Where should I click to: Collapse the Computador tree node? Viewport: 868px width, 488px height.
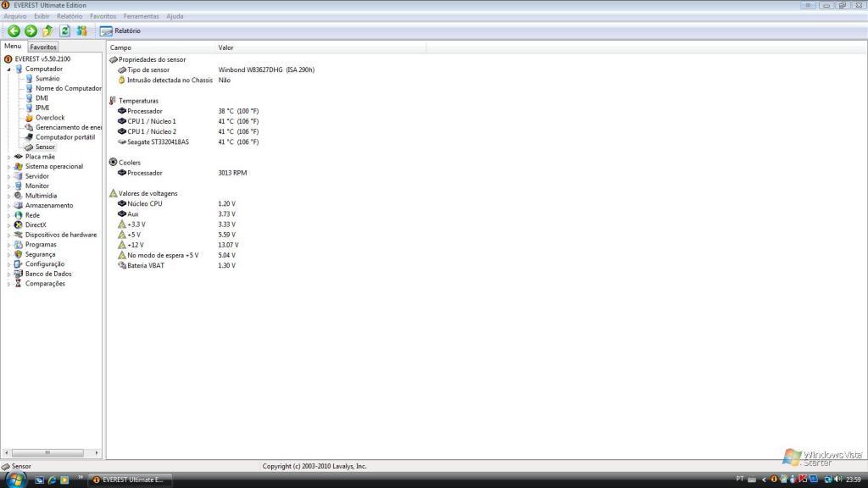[x=8, y=69]
